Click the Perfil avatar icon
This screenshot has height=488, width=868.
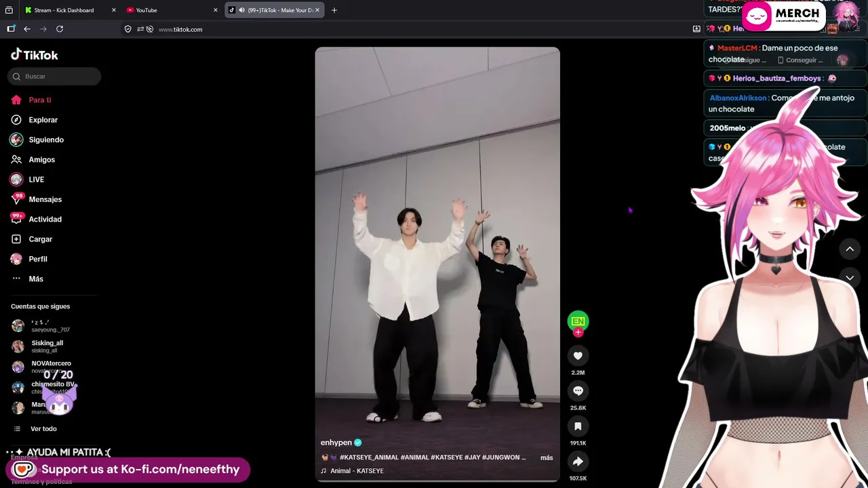(16, 259)
